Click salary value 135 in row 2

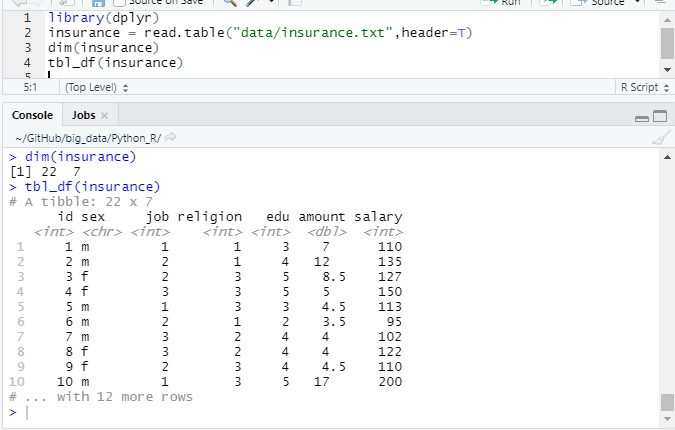390,262
